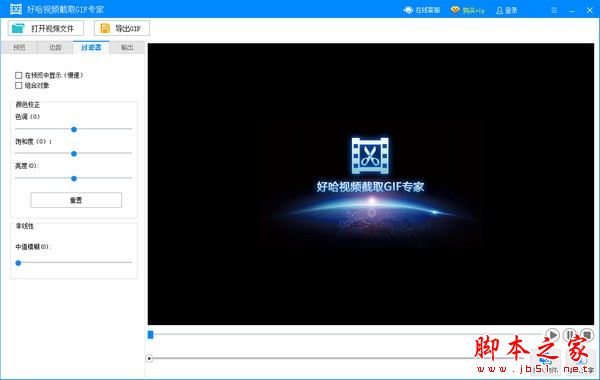Image resolution: width=600 pixels, height=380 pixels.
Task: Click the saturation (饱和度) slider handle
Action: [74, 154]
